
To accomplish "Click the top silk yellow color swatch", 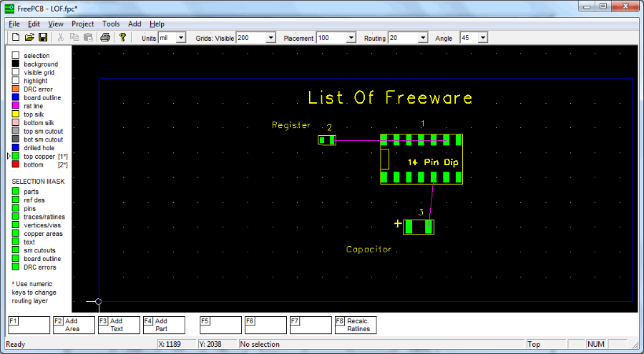I will click(16, 114).
